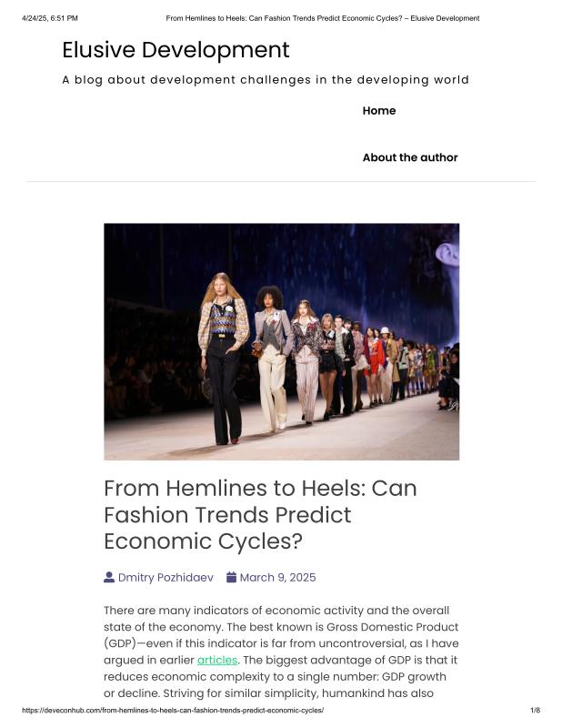562x728 pixels.
Task: Click the calendar icon beside the date
Action: click(x=231, y=577)
